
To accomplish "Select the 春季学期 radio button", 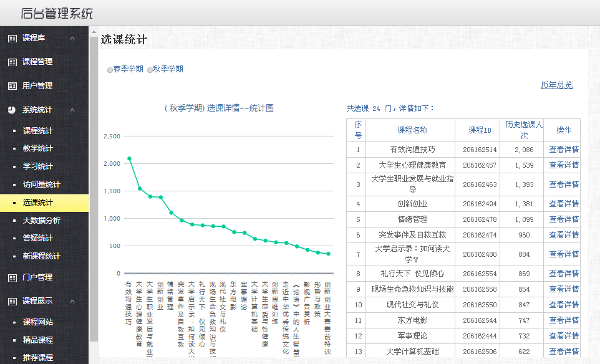I will (110, 70).
